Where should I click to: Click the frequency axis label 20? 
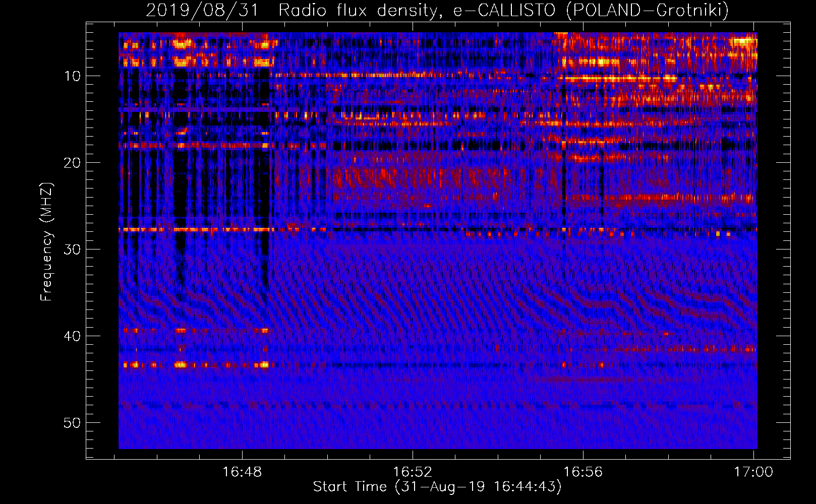(73, 163)
